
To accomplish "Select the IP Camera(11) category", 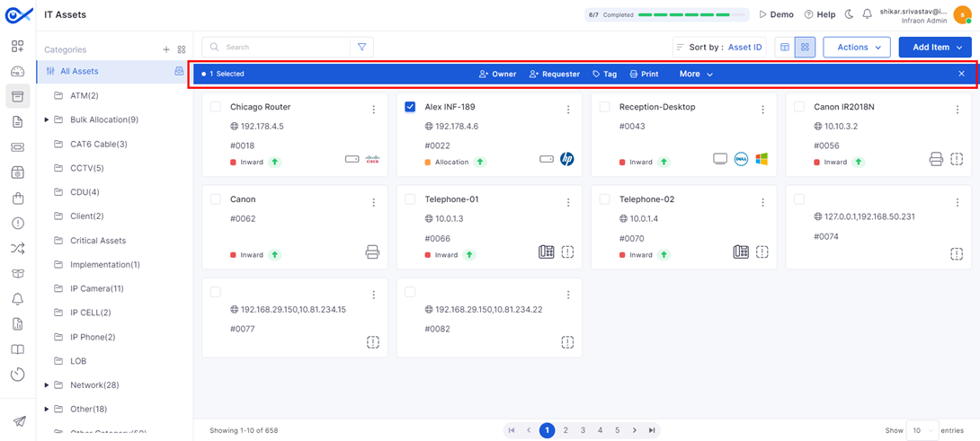I will click(x=98, y=288).
